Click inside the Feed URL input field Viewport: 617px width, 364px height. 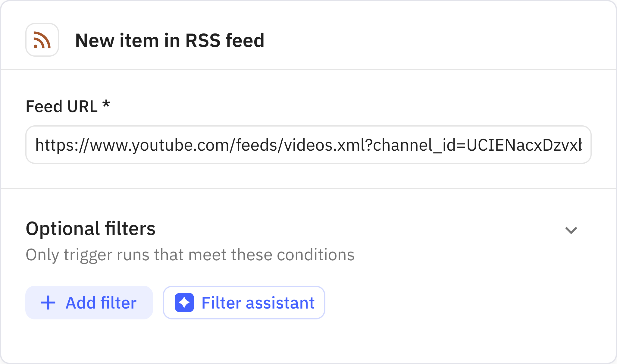tap(308, 145)
